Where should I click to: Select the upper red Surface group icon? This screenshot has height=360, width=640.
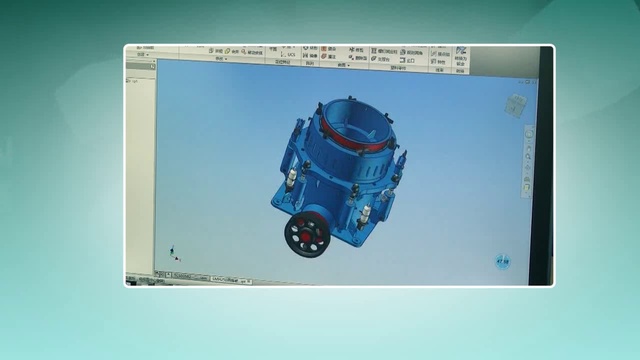click(x=324, y=49)
